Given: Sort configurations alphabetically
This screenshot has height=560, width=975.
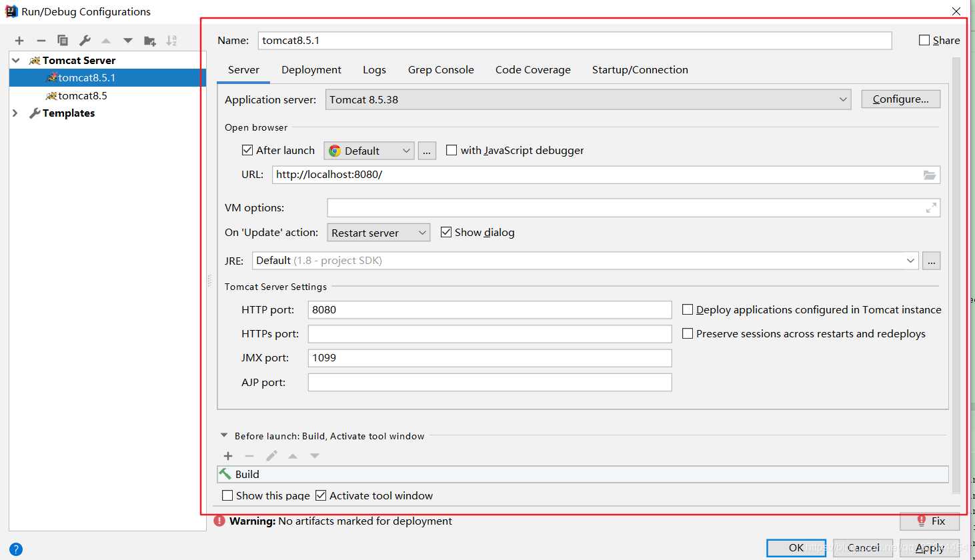Looking at the screenshot, I should click(171, 41).
